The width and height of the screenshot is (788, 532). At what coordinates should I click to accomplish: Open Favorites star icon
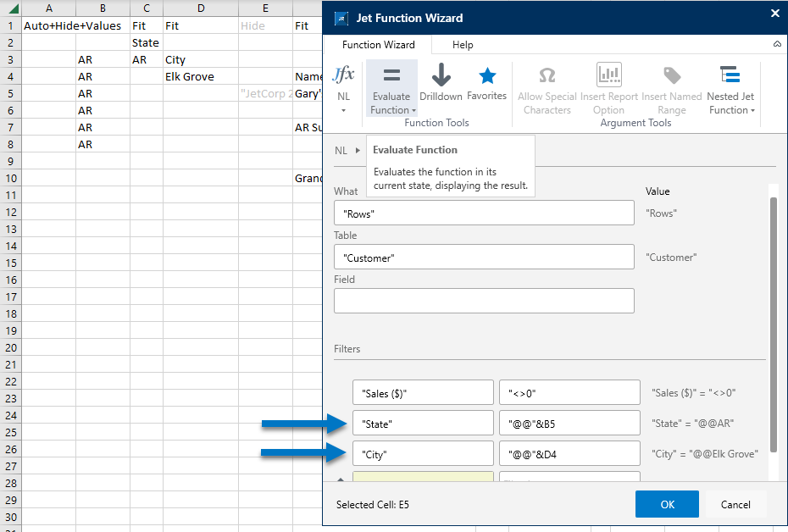tap(487, 76)
